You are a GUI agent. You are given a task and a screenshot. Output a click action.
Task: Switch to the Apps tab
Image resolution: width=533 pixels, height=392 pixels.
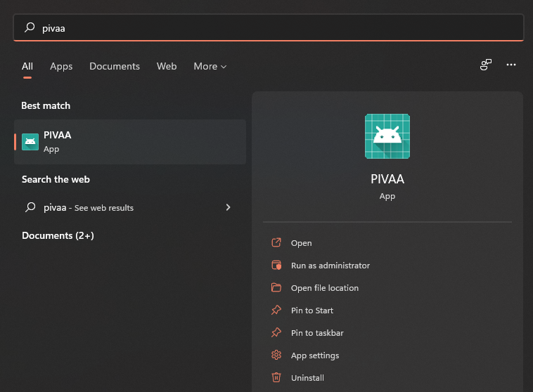61,66
